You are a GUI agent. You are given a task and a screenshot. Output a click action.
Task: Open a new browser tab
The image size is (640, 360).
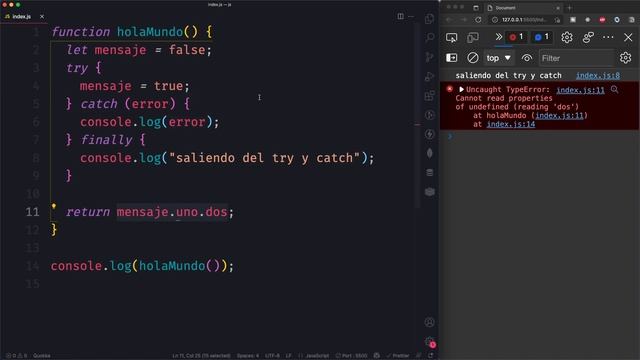(x=569, y=7)
